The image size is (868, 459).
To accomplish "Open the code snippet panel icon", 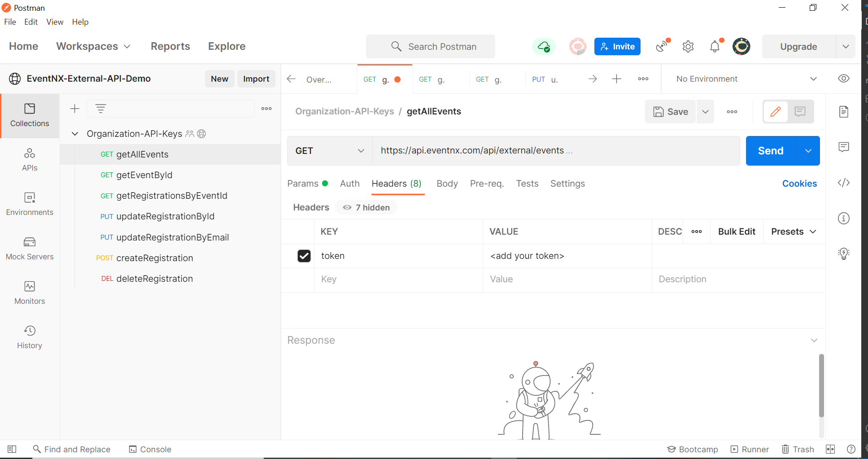I will click(843, 183).
